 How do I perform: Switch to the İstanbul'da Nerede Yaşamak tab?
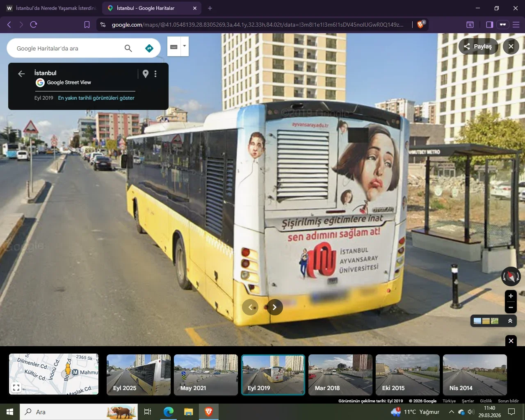[x=51, y=8]
